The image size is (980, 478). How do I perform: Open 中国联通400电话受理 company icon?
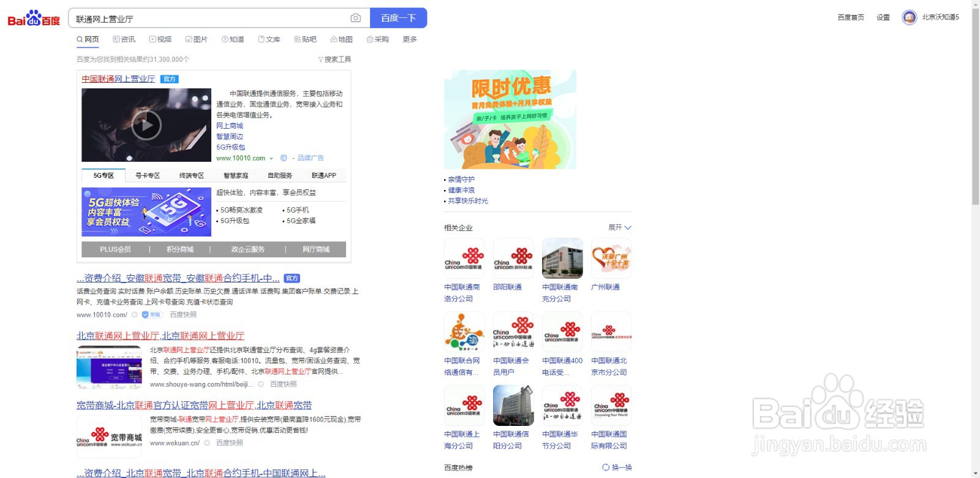(x=562, y=332)
